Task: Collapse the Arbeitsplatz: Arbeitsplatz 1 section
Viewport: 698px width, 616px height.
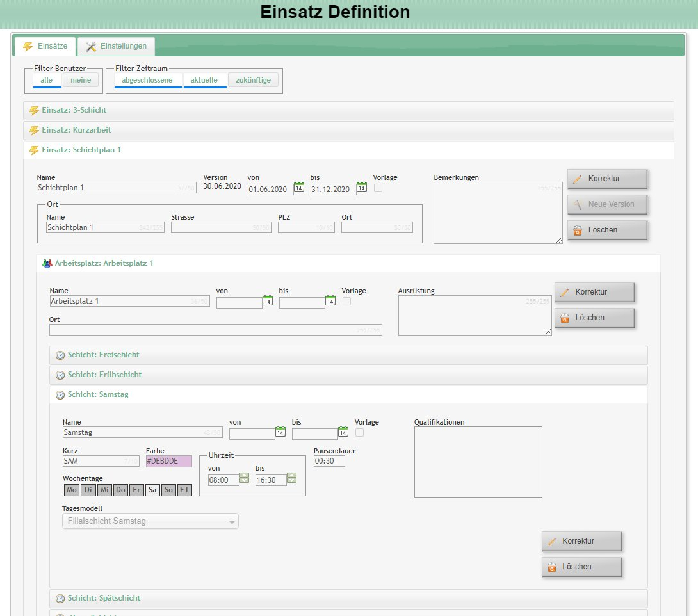Action: click(x=348, y=263)
